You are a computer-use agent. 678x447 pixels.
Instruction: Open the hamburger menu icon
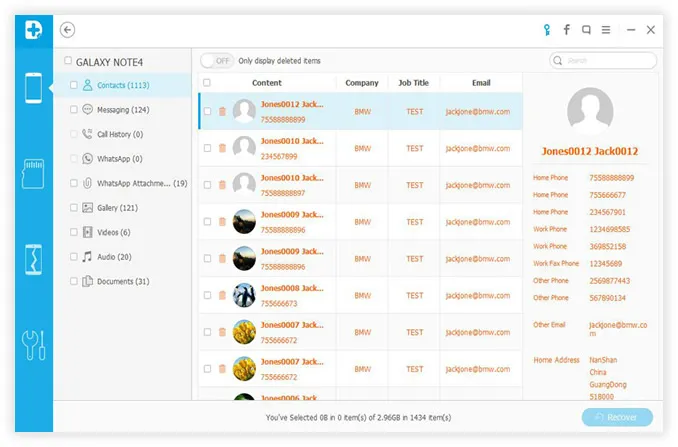point(608,30)
